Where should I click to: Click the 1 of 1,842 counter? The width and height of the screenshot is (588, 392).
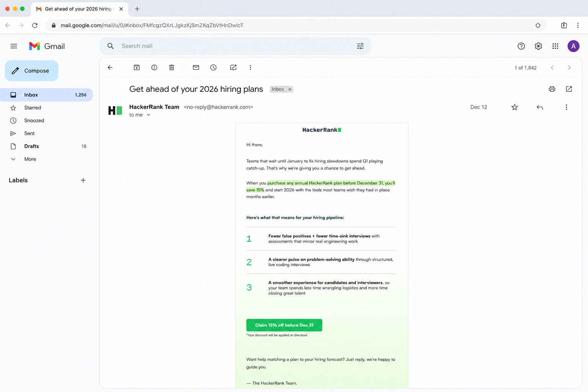click(525, 68)
